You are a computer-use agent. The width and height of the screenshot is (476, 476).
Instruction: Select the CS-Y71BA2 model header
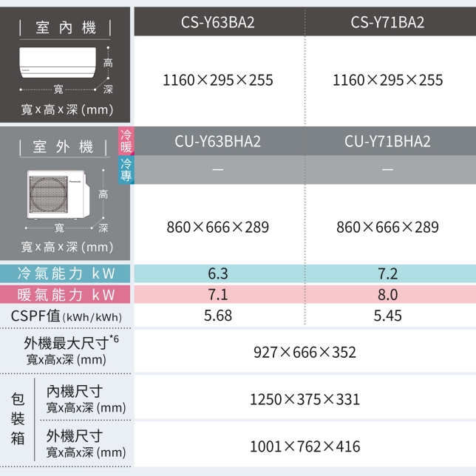click(x=387, y=22)
